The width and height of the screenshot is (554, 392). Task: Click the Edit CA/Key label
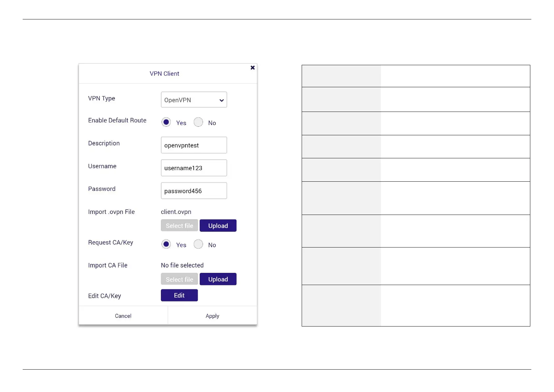coord(105,296)
